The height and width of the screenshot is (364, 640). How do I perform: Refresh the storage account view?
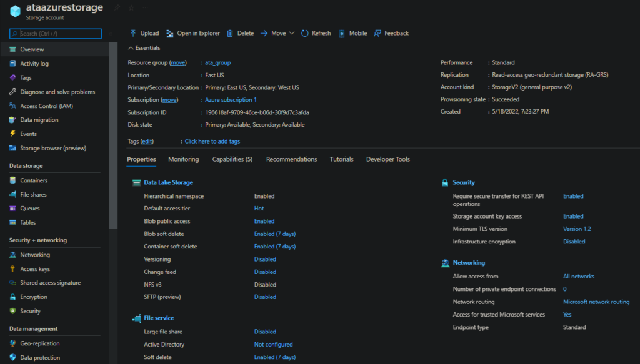pos(316,33)
